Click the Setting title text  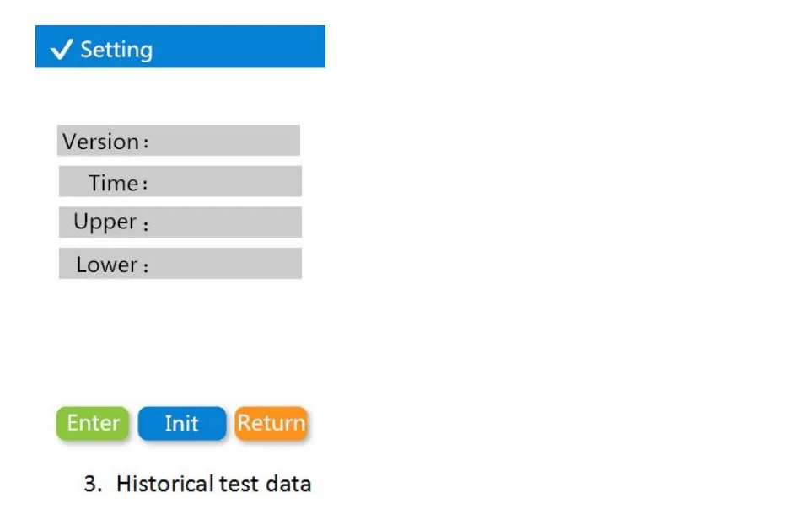point(116,50)
